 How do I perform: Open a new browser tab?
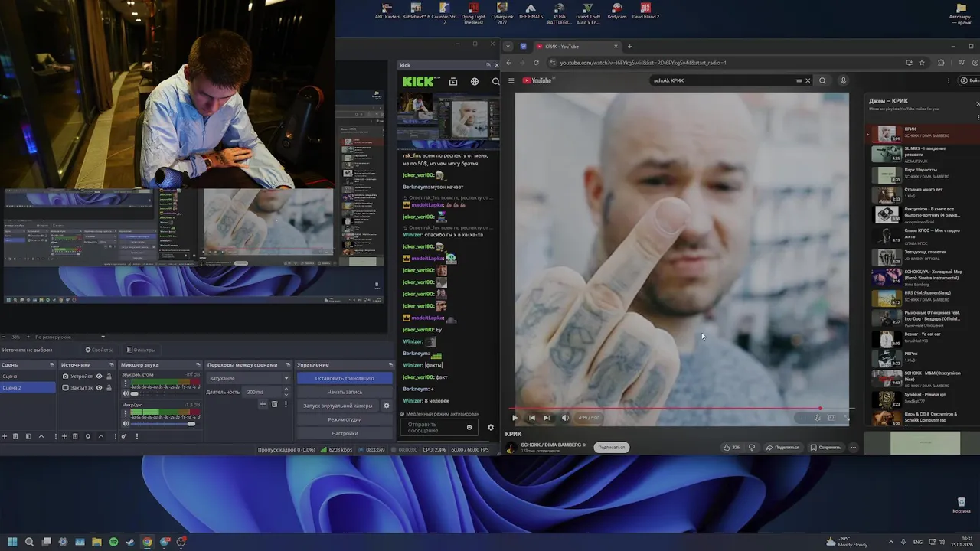pos(630,46)
